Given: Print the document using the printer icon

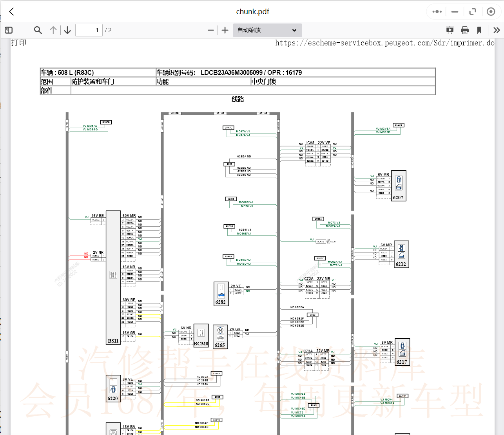Looking at the screenshot, I should tap(465, 30).
